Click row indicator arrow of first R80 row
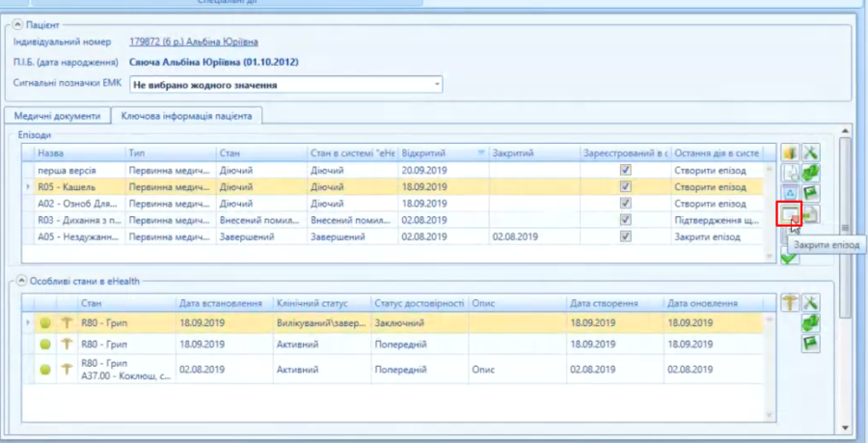Screen dimensions: 868x443 tap(28, 322)
